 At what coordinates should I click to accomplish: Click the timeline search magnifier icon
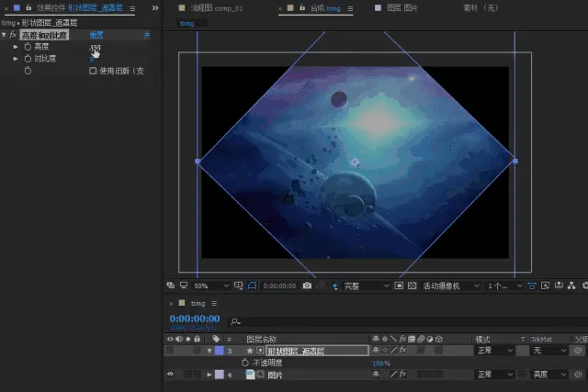[x=235, y=321]
